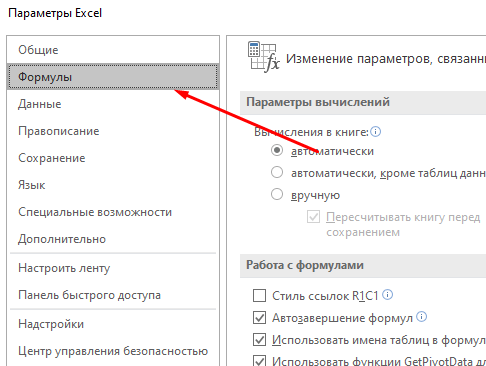Screen dimensions: 486x366
Task: Open Панель быстрого доступа settings
Action: [x=113, y=295]
